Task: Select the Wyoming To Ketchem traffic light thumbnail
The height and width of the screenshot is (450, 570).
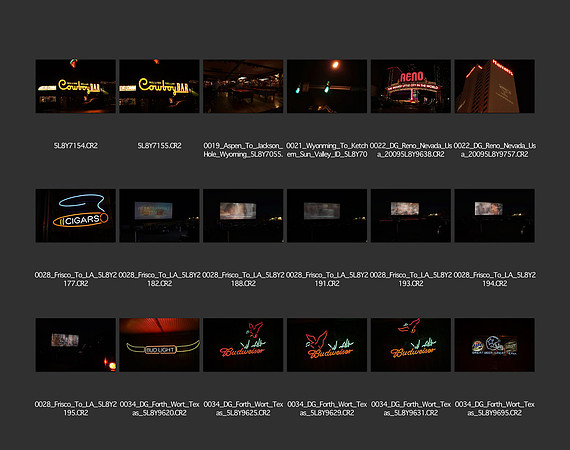Action: pyautogui.click(x=327, y=86)
